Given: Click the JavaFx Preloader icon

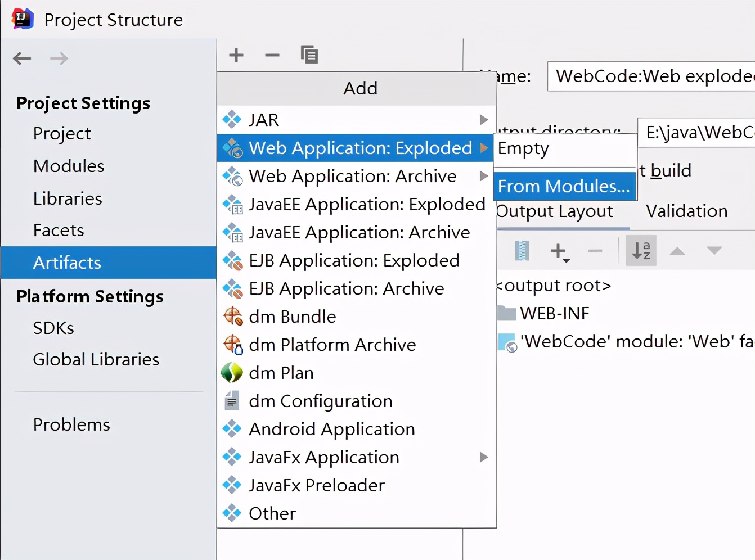Looking at the screenshot, I should 232,485.
